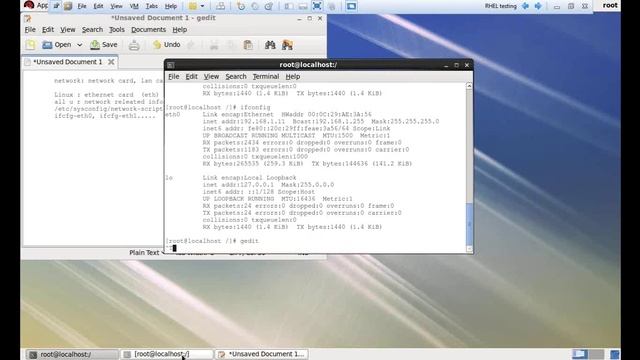This screenshot has height=360, width=640.
Task: Open the VM host Help menu
Action: pos(171,6)
